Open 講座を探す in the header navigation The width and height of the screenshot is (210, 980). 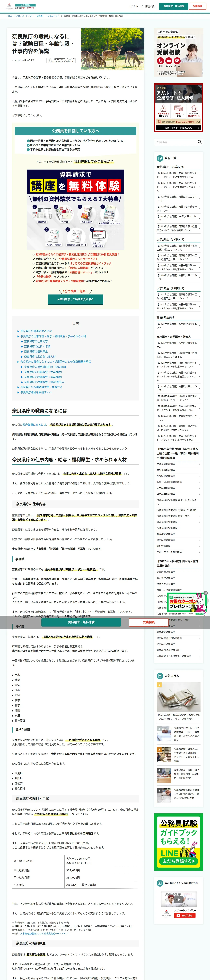[151, 7]
